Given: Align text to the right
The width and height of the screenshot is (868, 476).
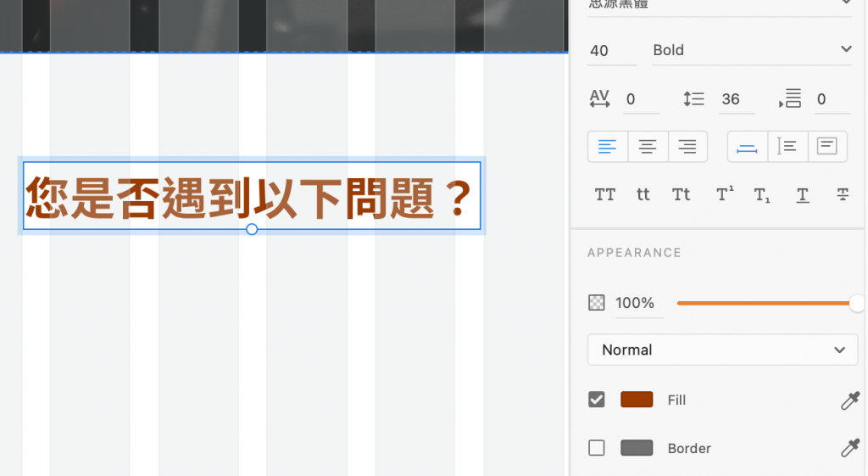Looking at the screenshot, I should [x=687, y=147].
